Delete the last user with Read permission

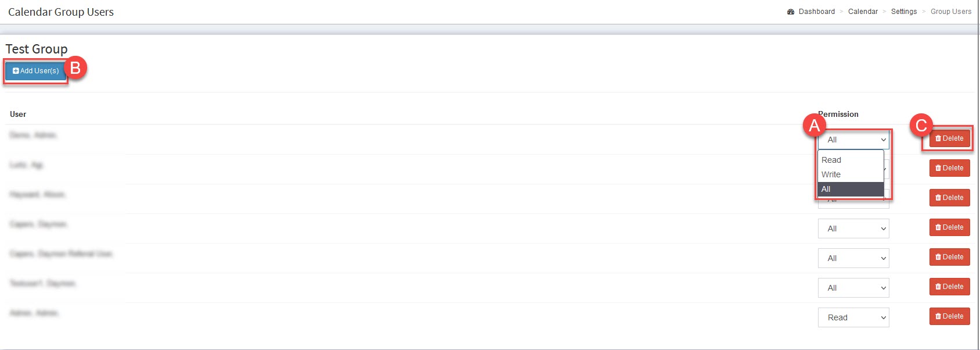(x=950, y=316)
